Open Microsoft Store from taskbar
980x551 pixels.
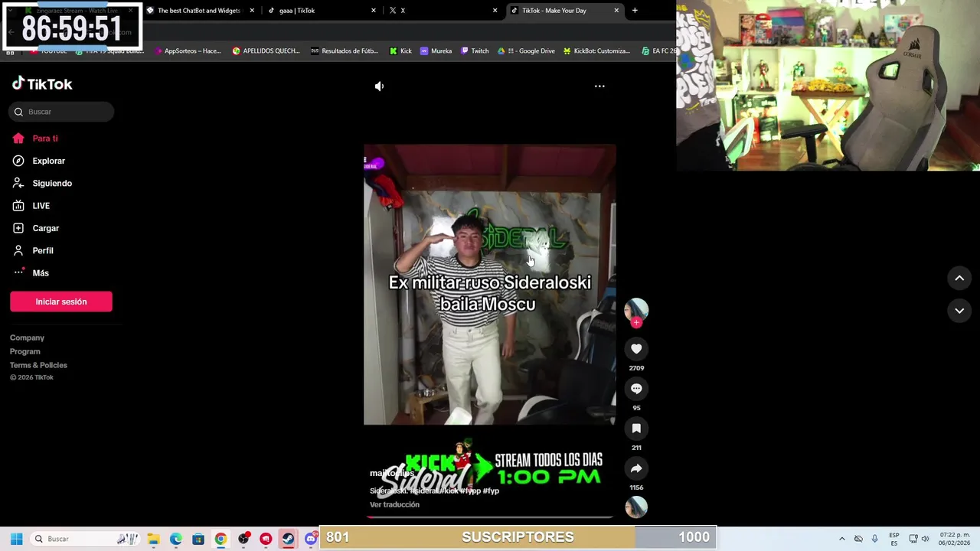click(198, 539)
